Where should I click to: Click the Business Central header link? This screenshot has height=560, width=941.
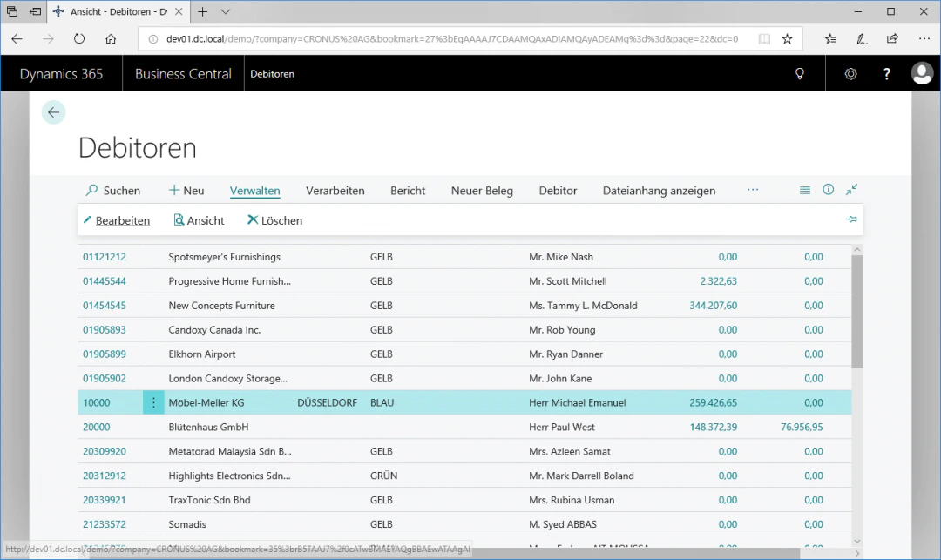[x=183, y=74]
